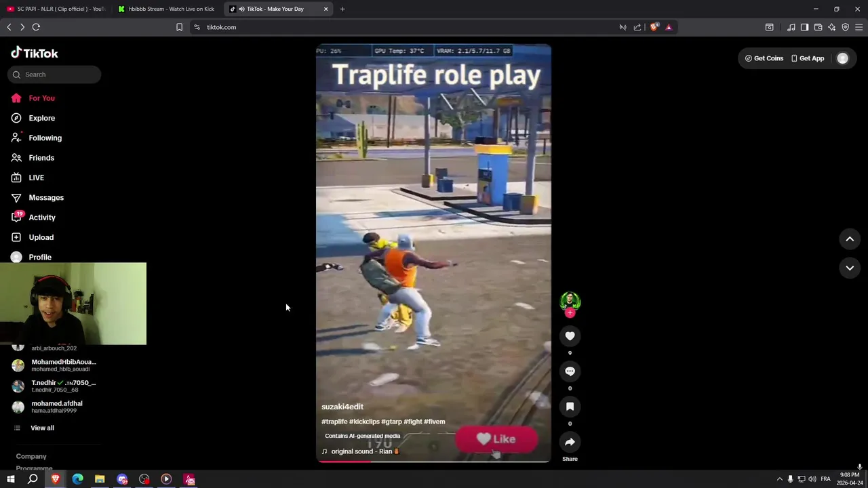This screenshot has width=868, height=488.
Task: Open the Explore page
Action: [33, 118]
